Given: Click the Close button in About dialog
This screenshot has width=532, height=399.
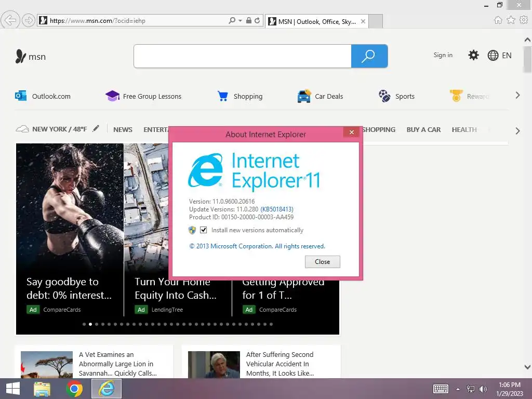Looking at the screenshot, I should (x=322, y=262).
